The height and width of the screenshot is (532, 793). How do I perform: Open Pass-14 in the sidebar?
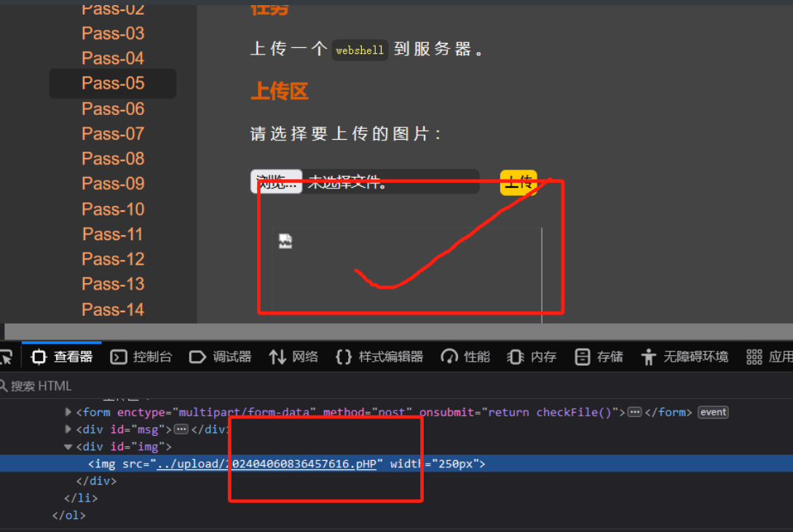(x=113, y=309)
